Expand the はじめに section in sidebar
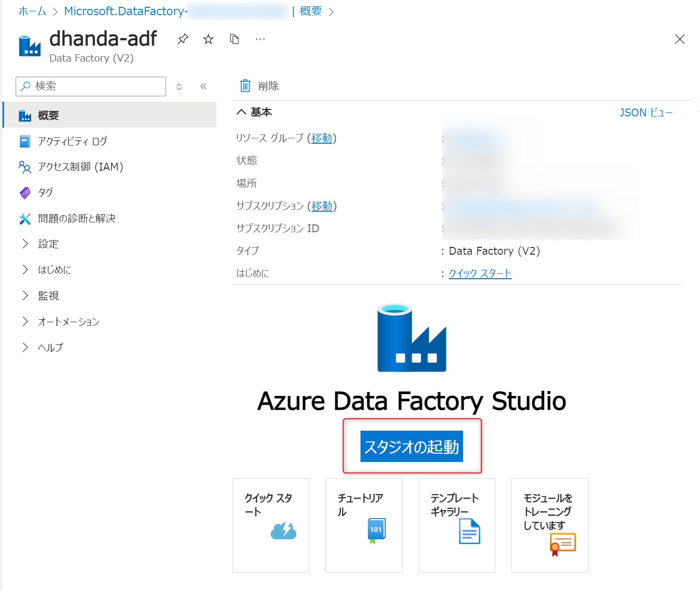The image size is (700, 591). (x=25, y=270)
